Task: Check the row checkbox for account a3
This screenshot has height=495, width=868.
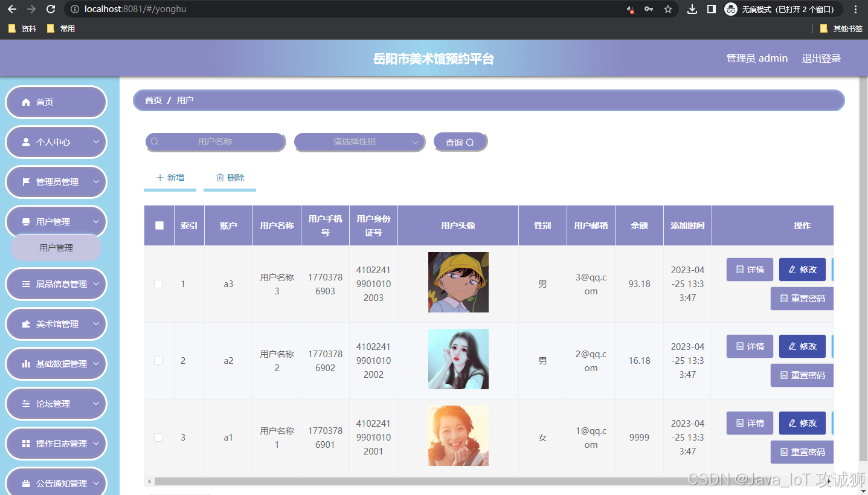Action: click(158, 284)
